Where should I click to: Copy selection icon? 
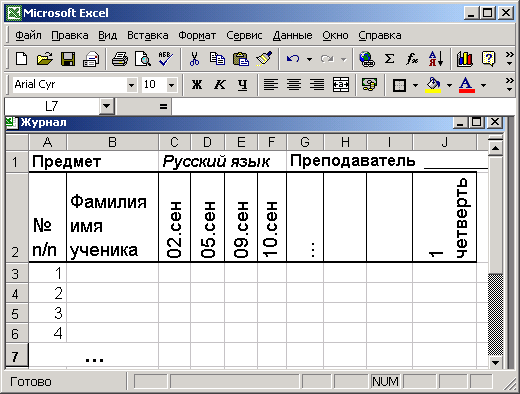coord(217,59)
